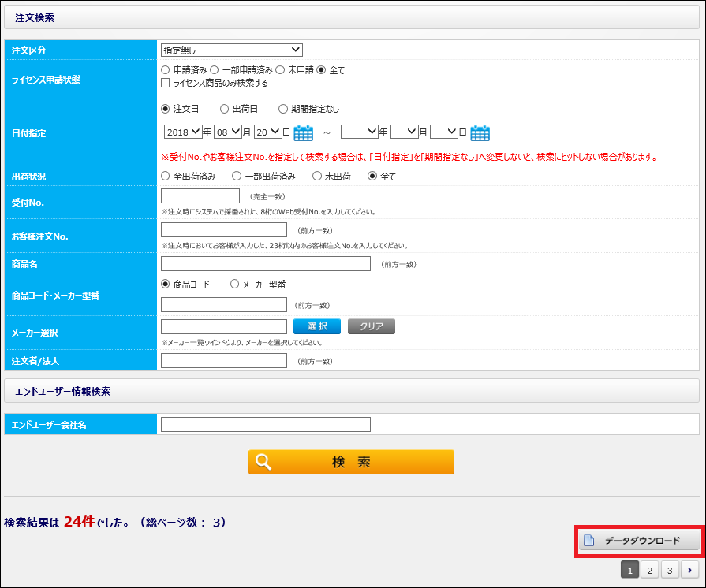706x588 pixels.
Task: Select 申請済み license status radio
Action: [x=166, y=70]
